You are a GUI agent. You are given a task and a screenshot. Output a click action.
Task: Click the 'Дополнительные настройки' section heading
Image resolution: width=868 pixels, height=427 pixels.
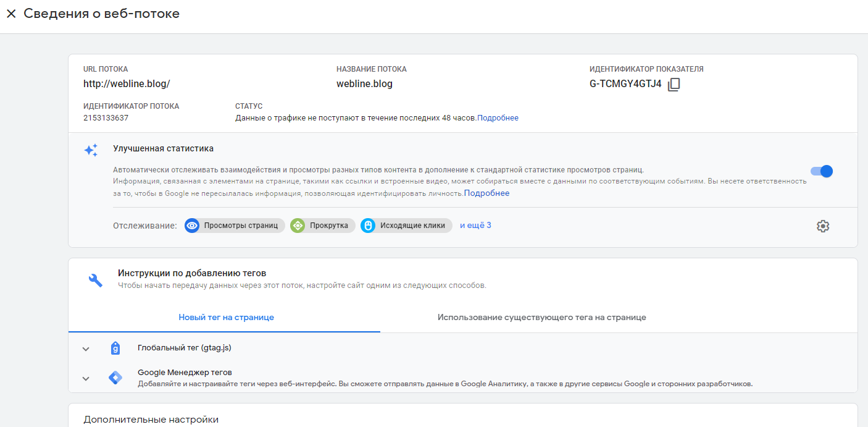pos(151,420)
